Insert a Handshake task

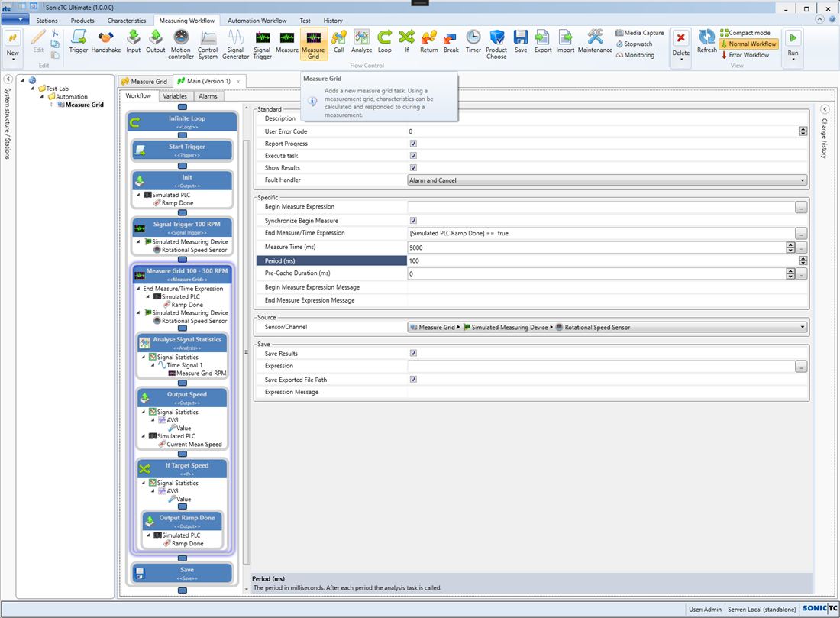[106, 42]
